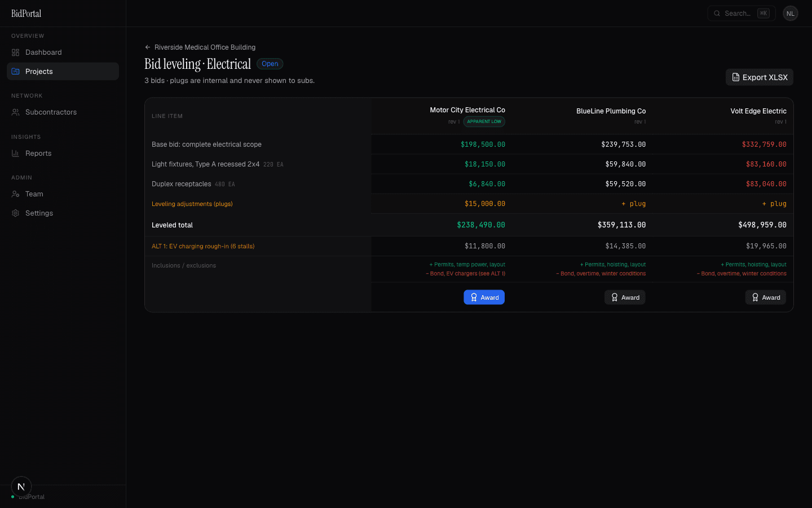Click BlueLine exclusions: Bond, overtime, winter
The width and height of the screenshot is (812, 508).
coord(601,274)
